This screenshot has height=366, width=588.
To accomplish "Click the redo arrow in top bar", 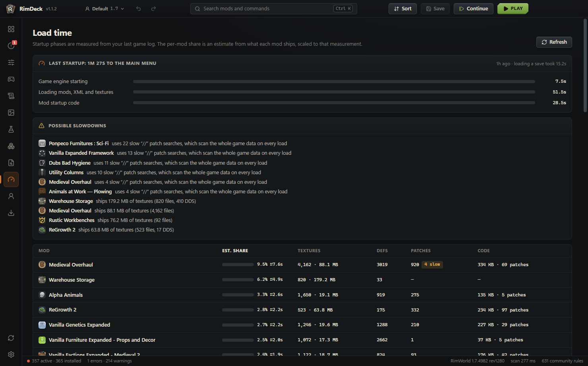I will tap(153, 9).
